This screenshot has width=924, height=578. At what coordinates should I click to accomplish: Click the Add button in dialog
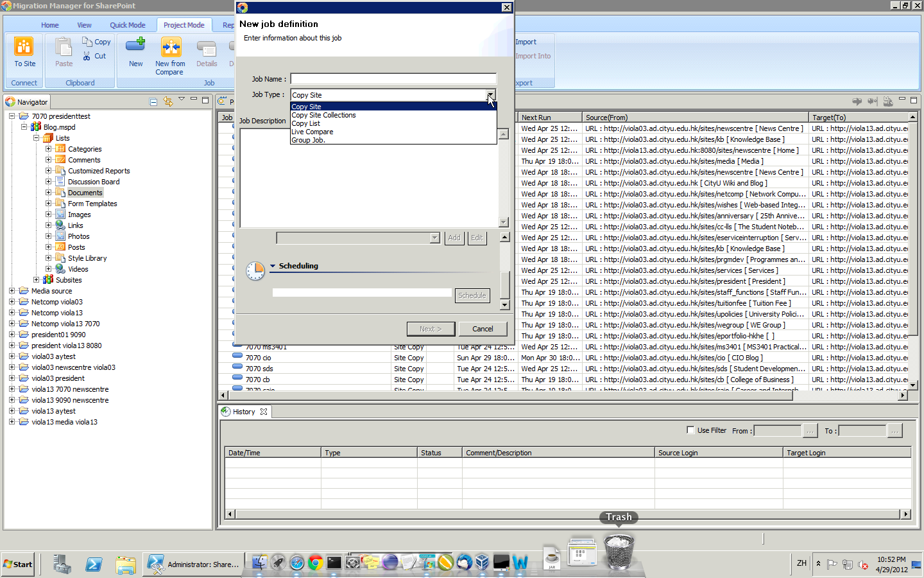tap(454, 238)
